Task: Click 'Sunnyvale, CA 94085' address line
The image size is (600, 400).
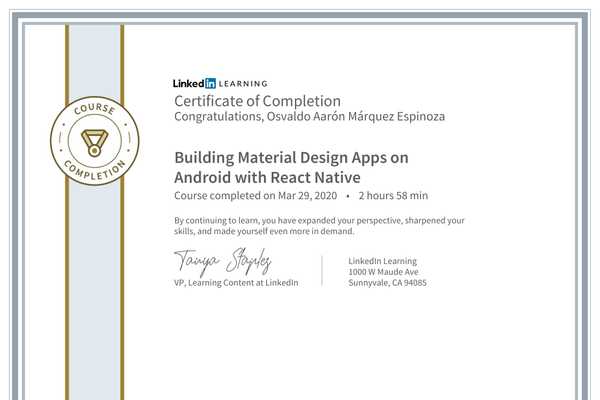Action: (x=387, y=283)
